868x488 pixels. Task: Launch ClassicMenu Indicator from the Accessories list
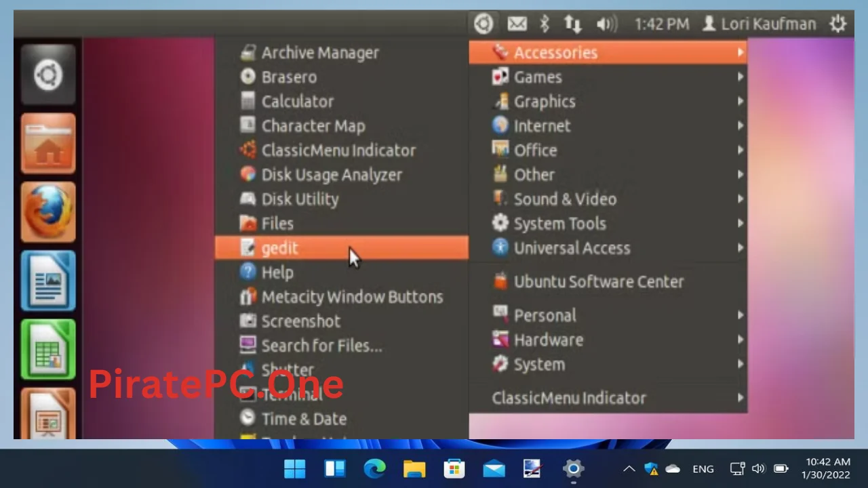click(x=342, y=150)
